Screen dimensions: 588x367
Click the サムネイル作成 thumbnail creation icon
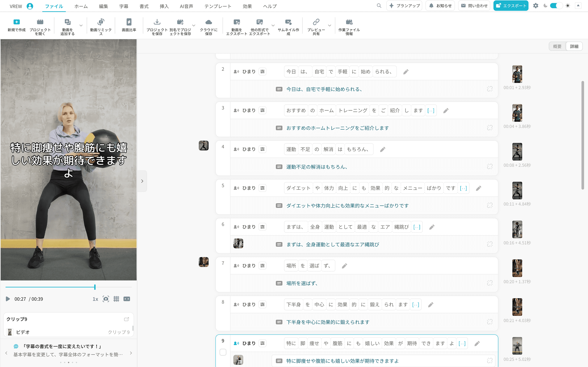point(288,22)
